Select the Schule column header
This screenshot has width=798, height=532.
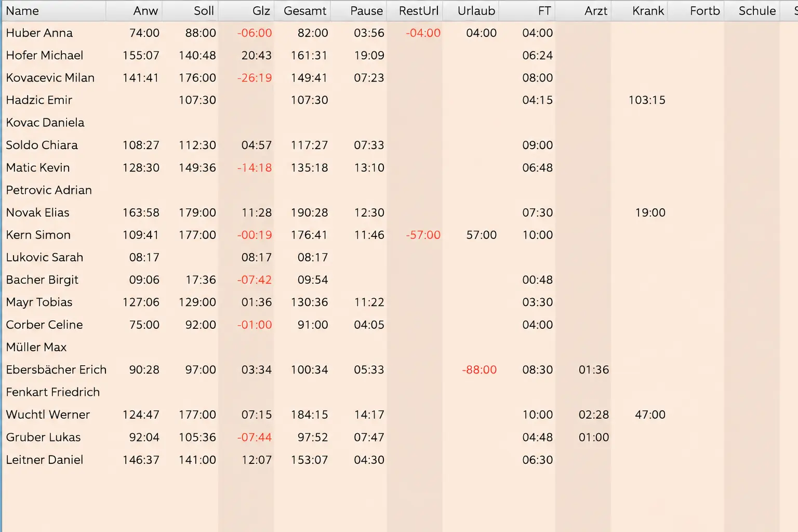pyautogui.click(x=752, y=11)
